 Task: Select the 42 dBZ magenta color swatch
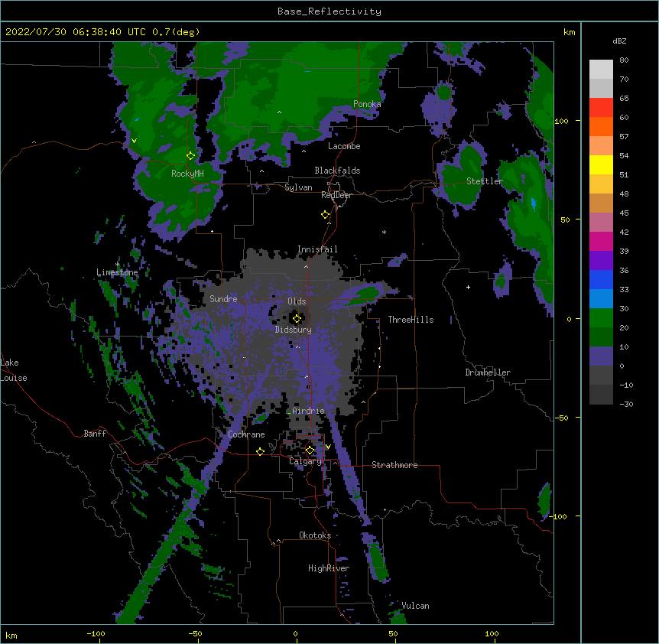click(601, 241)
